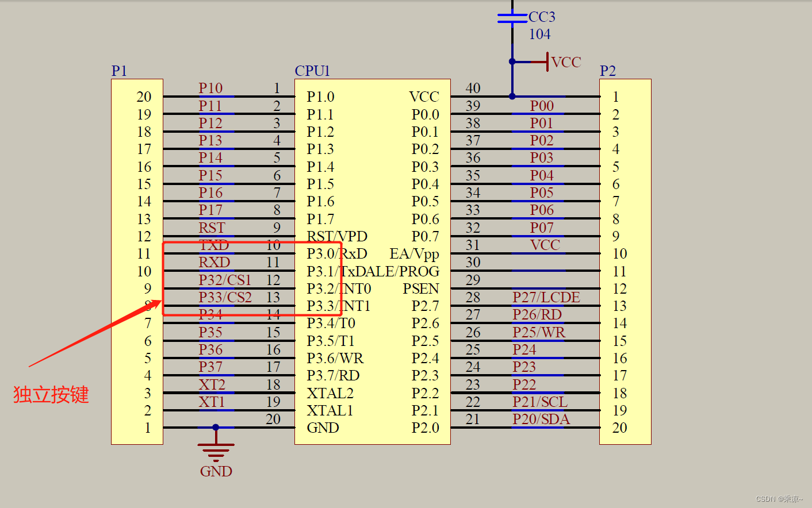Select net label P05
812x508 pixels.
(542, 193)
